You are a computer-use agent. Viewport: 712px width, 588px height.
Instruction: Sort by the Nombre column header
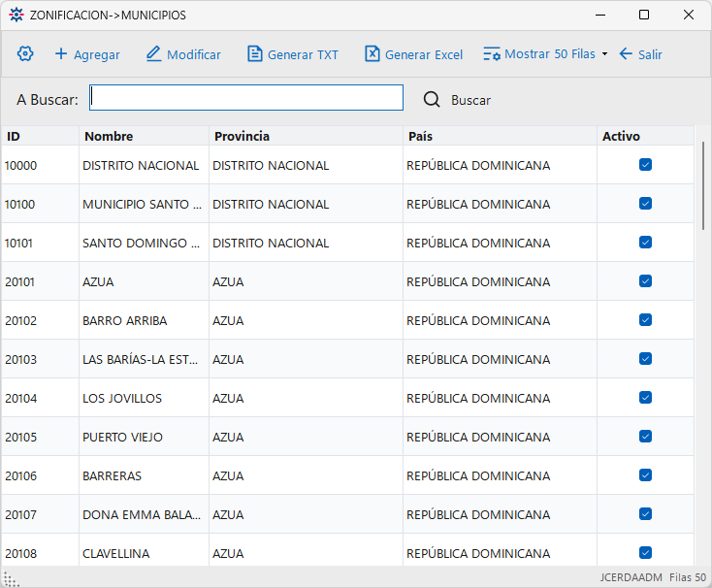point(144,136)
